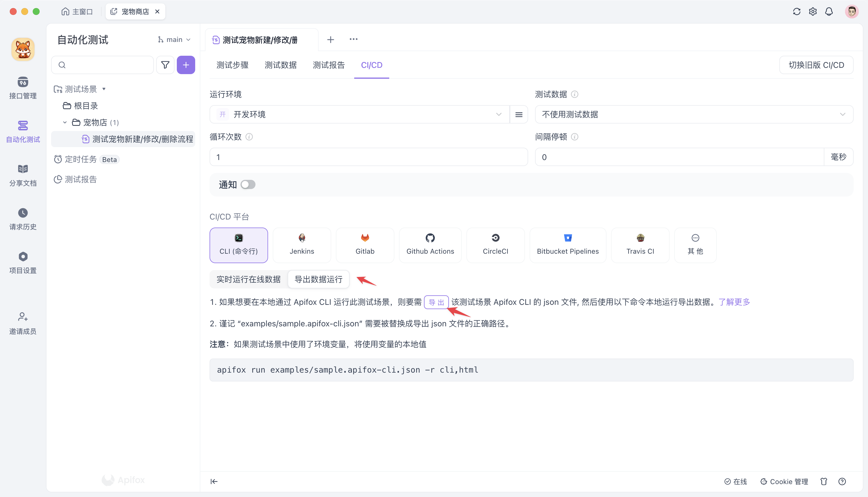Select the Travis CI platform
The width and height of the screenshot is (868, 497).
point(640,245)
